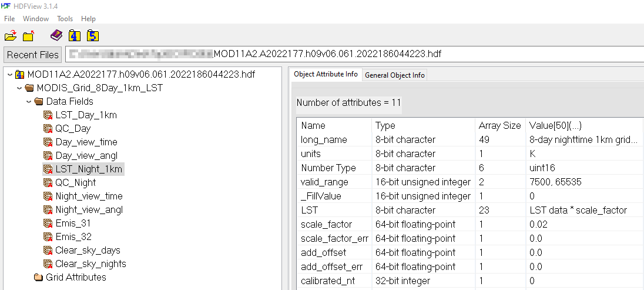Open the Tools menu
Image resolution: width=644 pixels, height=290 pixels.
tap(65, 19)
